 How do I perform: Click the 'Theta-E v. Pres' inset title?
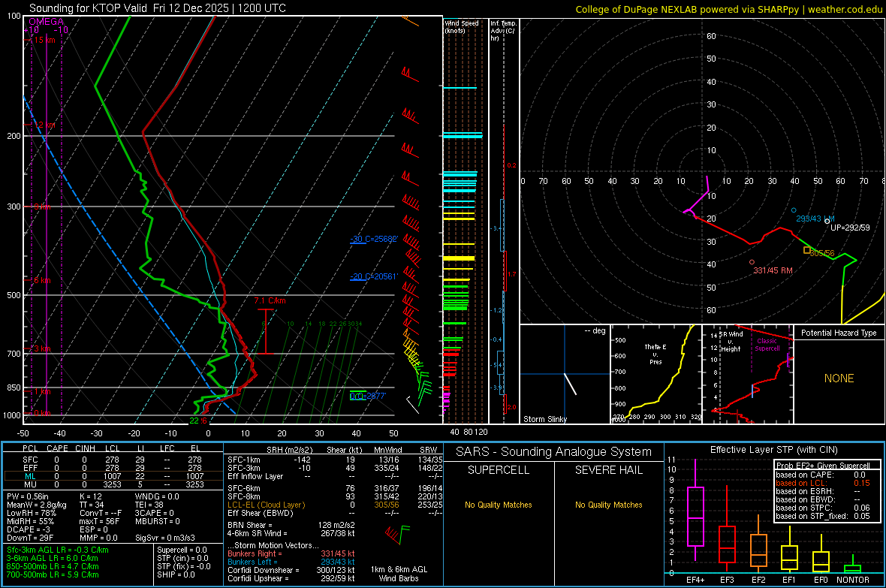coord(655,354)
